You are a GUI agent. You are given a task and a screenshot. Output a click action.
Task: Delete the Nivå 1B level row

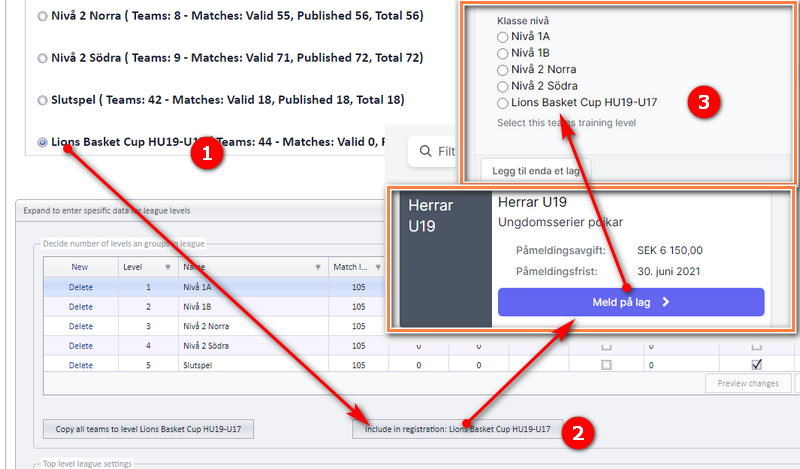pos(81,307)
